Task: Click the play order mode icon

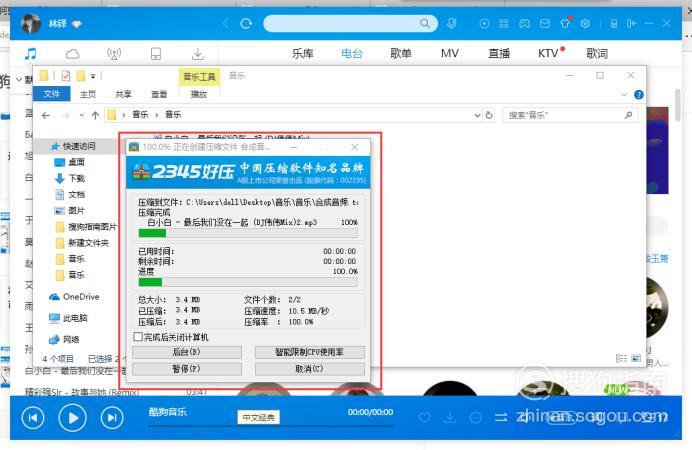Action: (x=501, y=417)
